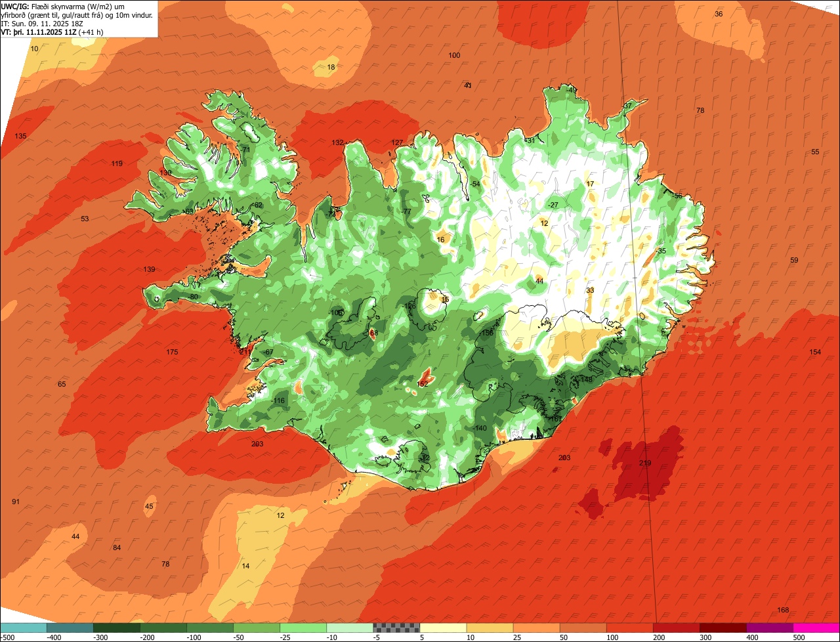
Task: Click the light teal -500 to -400 legend swatch
Action: click(x=23, y=628)
